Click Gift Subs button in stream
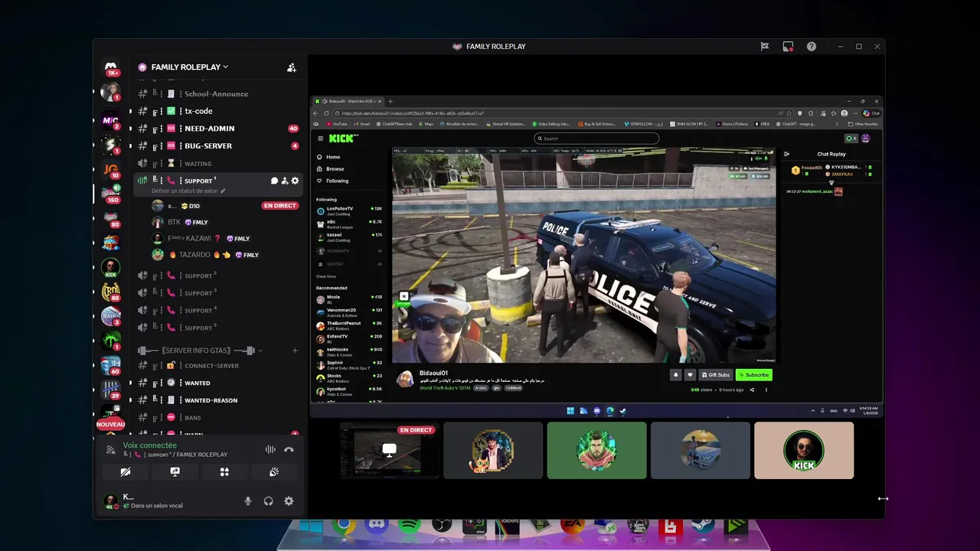 pos(716,375)
